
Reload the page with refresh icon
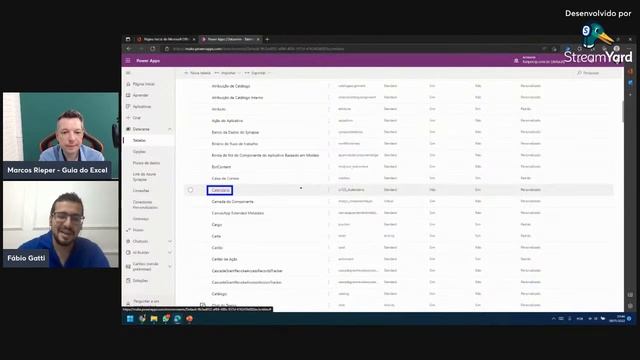point(153,49)
